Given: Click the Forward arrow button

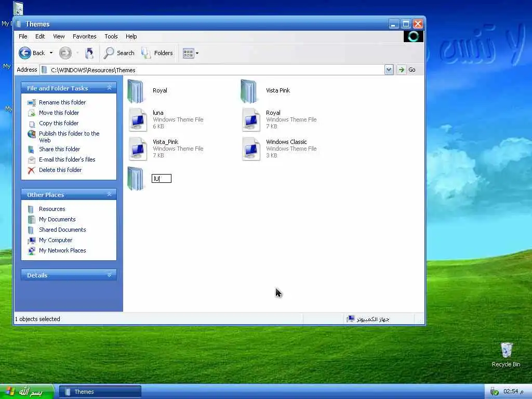Looking at the screenshot, I should coord(65,53).
